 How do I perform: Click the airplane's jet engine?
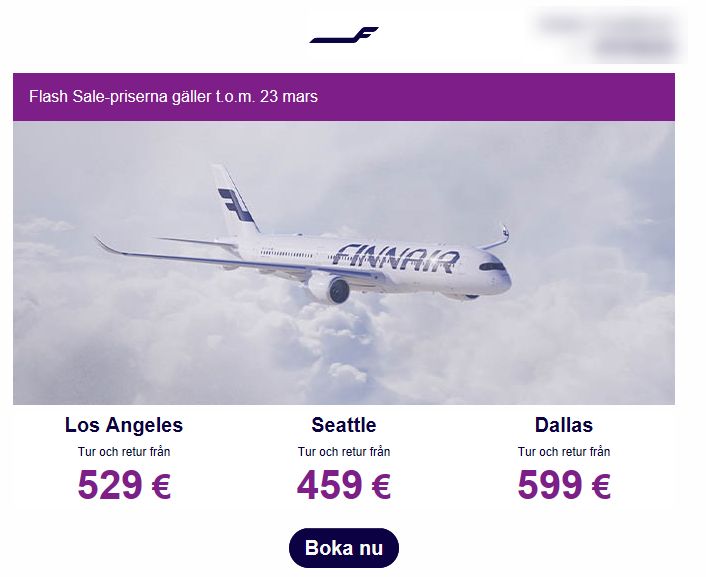(x=330, y=288)
